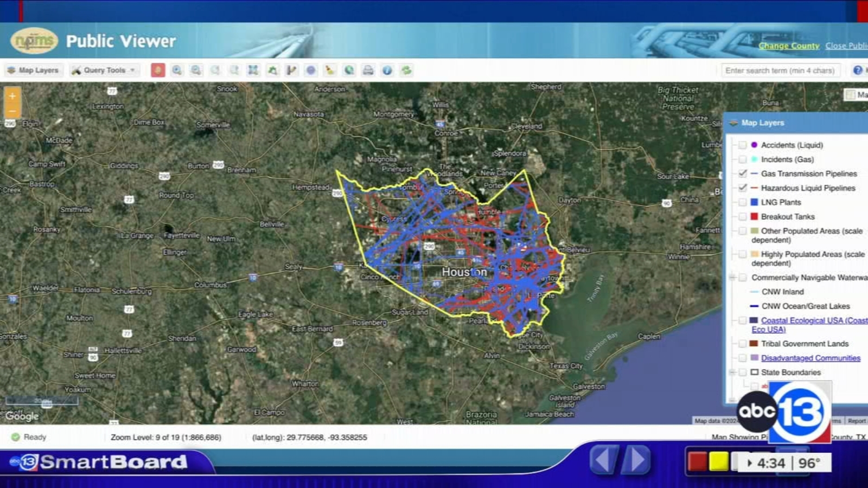Viewport: 868px width, 488px height.
Task: Click the help info icon on the toolbar
Action: (x=386, y=70)
